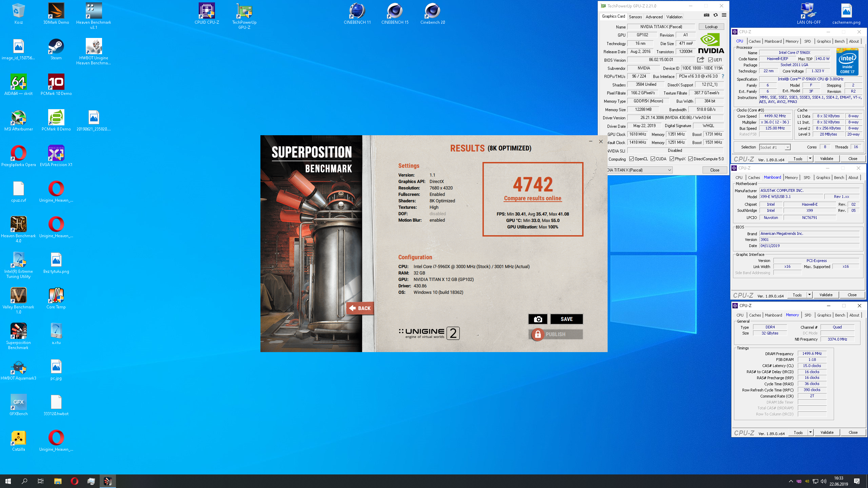868x488 pixels.
Task: Expand Tools dropdown arrow in CPU-Z CPU window
Action: pyautogui.click(x=810, y=159)
